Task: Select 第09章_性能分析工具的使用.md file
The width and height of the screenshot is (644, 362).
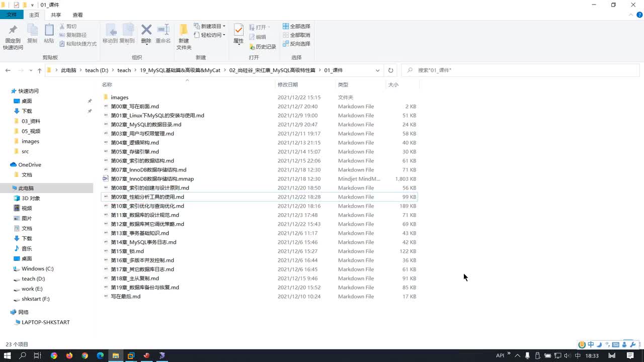Action: (147, 197)
